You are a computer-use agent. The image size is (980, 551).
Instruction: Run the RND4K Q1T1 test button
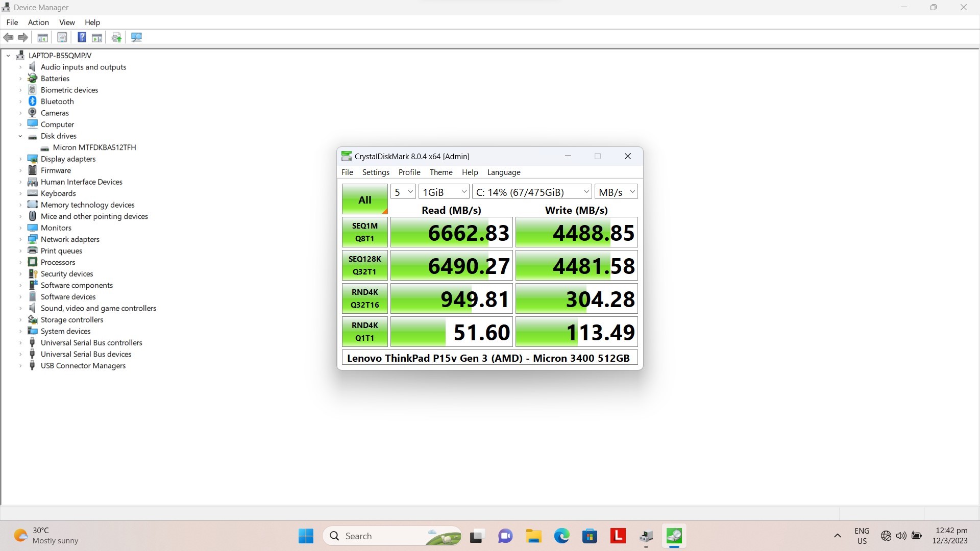tap(365, 332)
